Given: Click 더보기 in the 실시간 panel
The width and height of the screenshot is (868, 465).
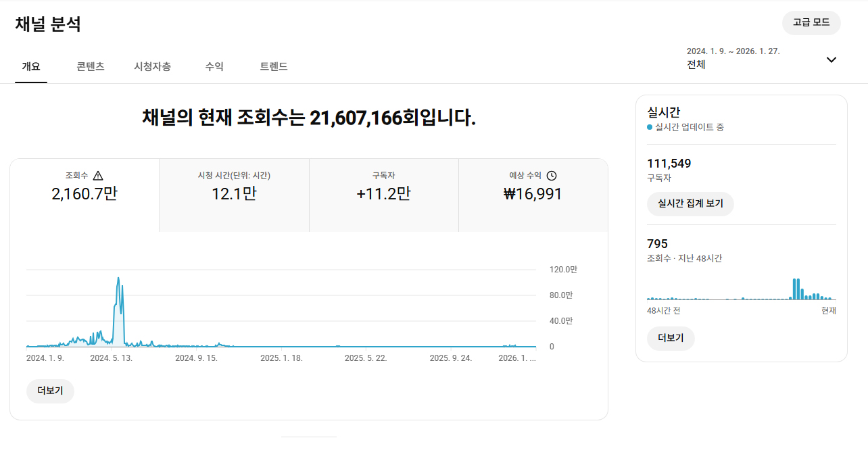Looking at the screenshot, I should [x=671, y=338].
